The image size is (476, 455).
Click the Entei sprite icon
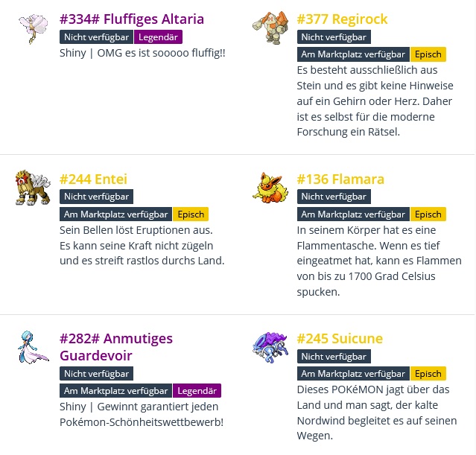point(31,188)
